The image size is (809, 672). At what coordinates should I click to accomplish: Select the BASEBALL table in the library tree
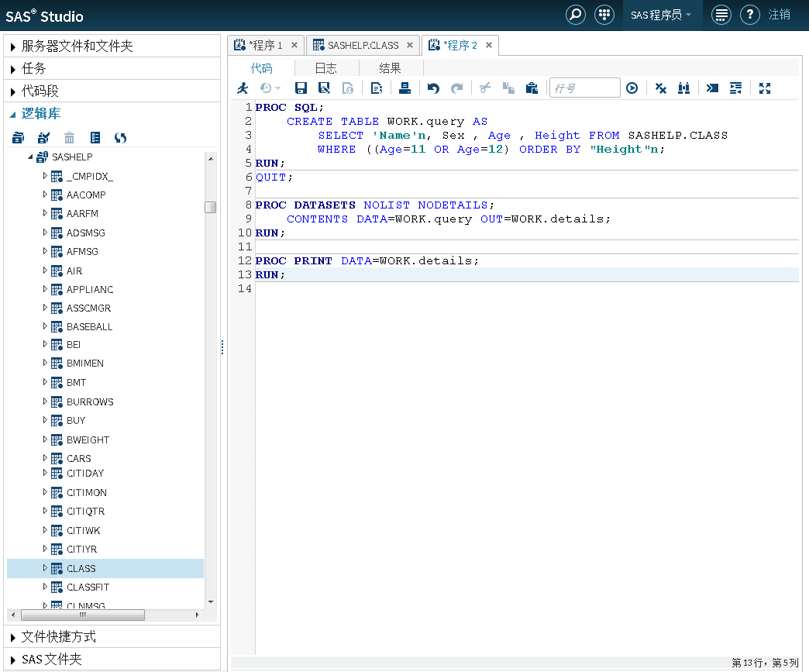[x=89, y=326]
